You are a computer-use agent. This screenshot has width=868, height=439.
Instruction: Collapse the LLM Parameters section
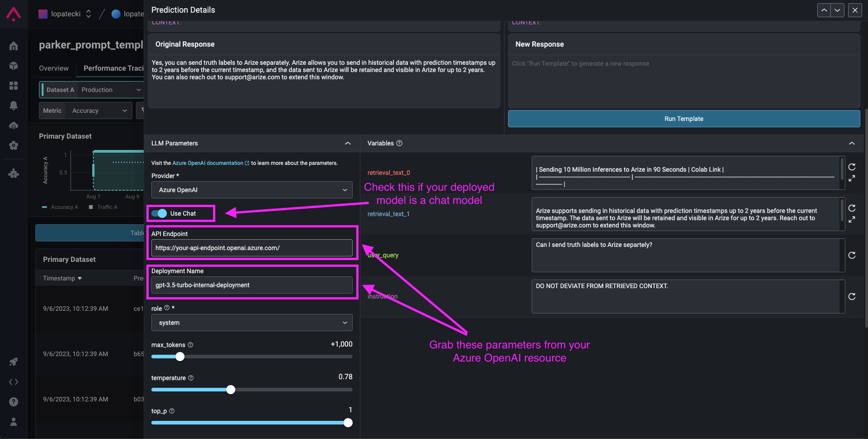(348, 143)
